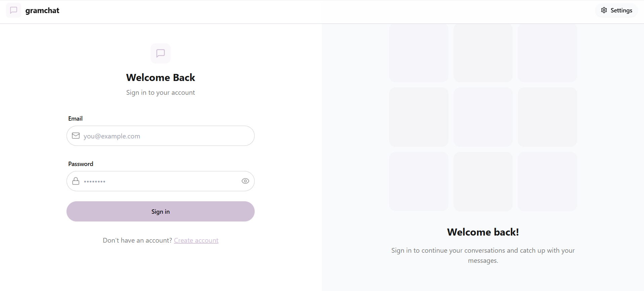644x291 pixels.
Task: Click the envelope icon in Email field
Action: [x=76, y=136]
